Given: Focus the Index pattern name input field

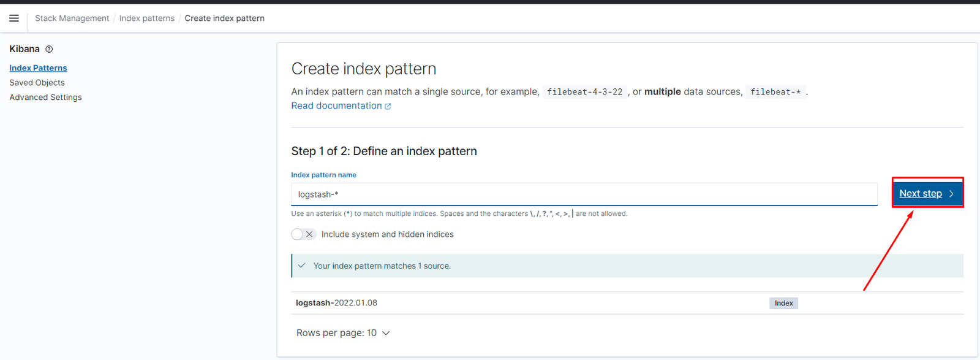Looking at the screenshot, I should [584, 194].
